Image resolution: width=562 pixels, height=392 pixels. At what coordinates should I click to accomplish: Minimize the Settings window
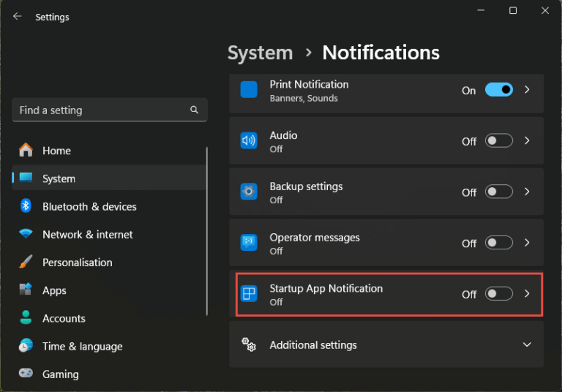(481, 10)
